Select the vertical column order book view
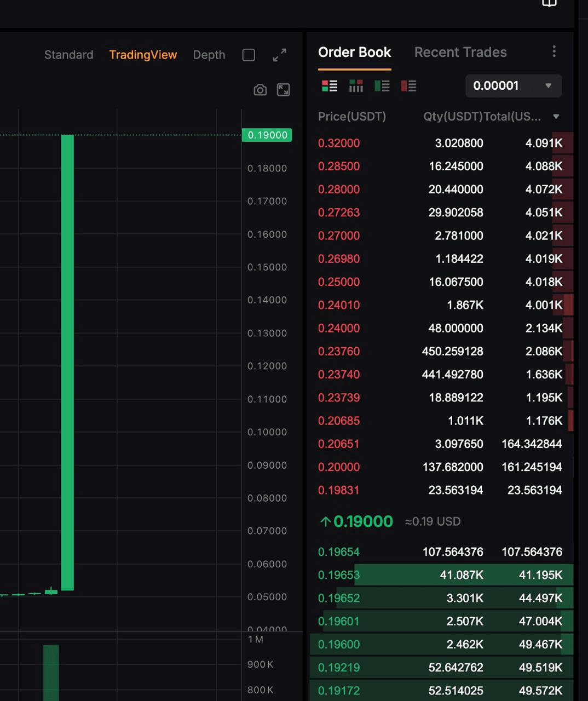The width and height of the screenshot is (588, 701). (356, 86)
